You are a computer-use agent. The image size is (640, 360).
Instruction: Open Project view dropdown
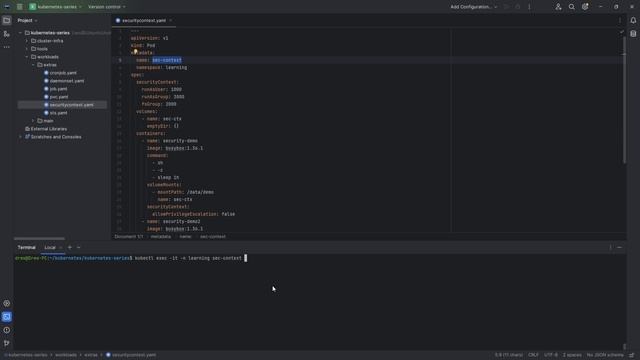[27, 20]
